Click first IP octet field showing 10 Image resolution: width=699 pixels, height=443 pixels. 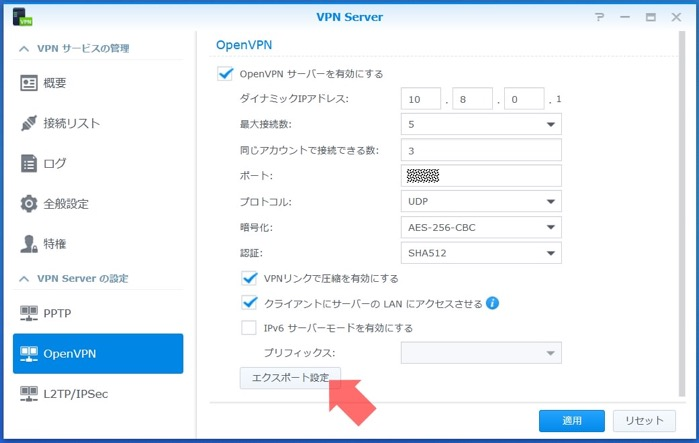[421, 99]
